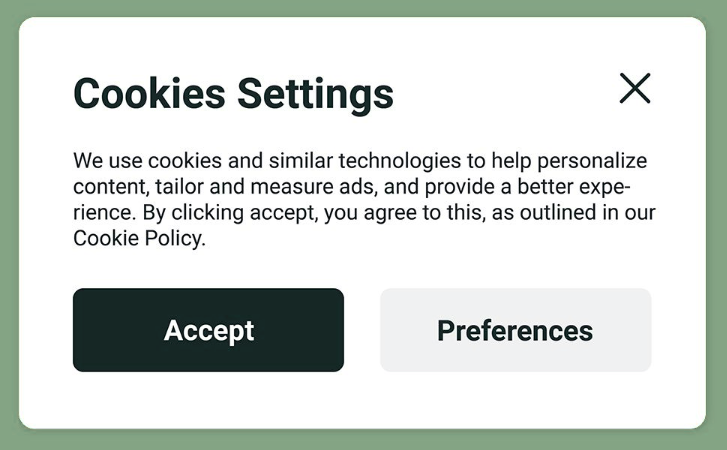The image size is (727, 450).
Task: Click the word "Settings" in the title
Action: (315, 95)
